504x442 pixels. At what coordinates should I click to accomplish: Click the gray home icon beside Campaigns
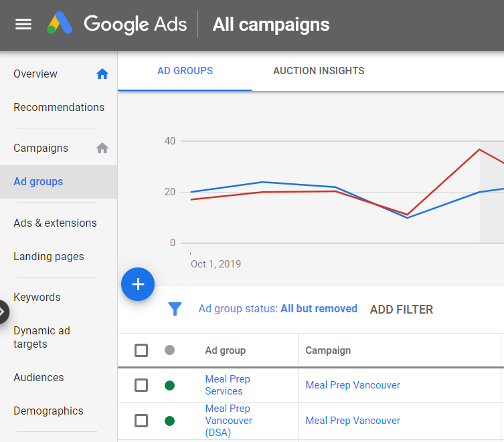coord(102,148)
